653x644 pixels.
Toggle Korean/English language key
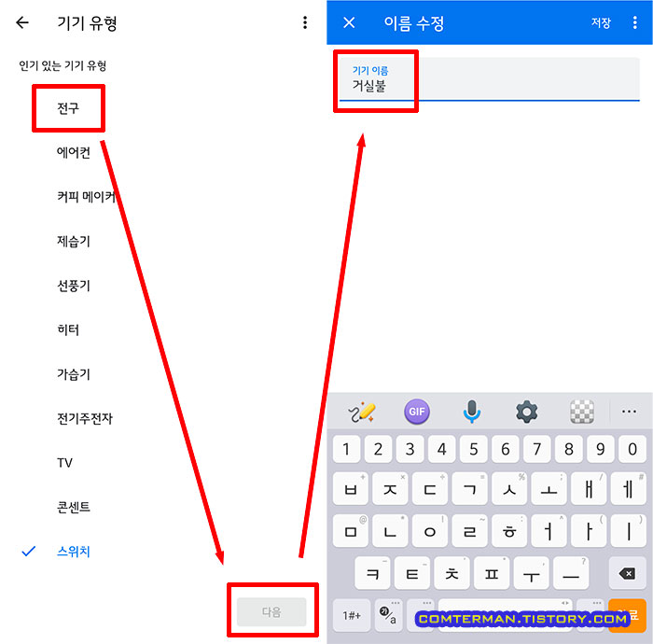[x=388, y=616]
